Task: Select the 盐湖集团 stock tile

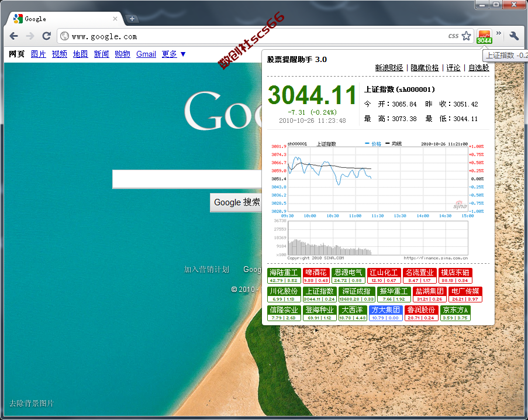Action: click(x=430, y=294)
